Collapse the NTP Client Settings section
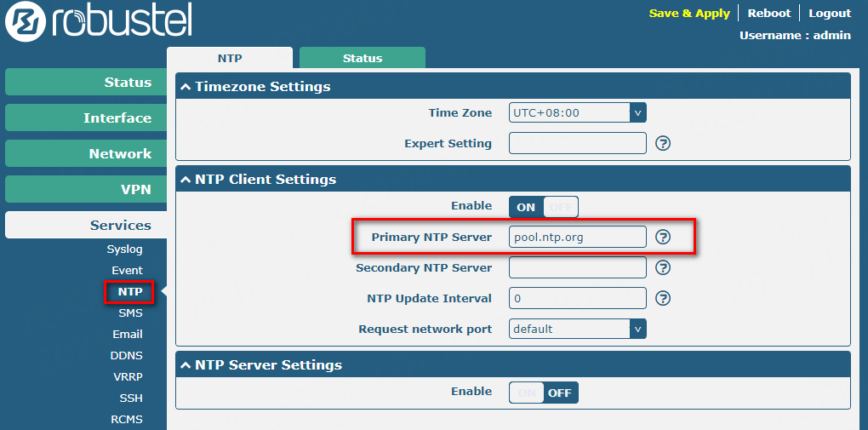Viewport: 868px width, 430px height. pos(186,180)
